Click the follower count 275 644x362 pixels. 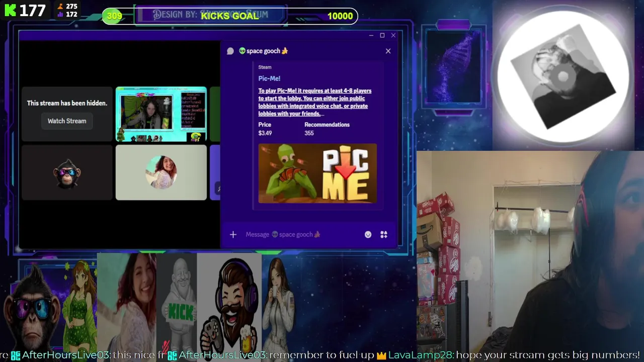(x=71, y=7)
